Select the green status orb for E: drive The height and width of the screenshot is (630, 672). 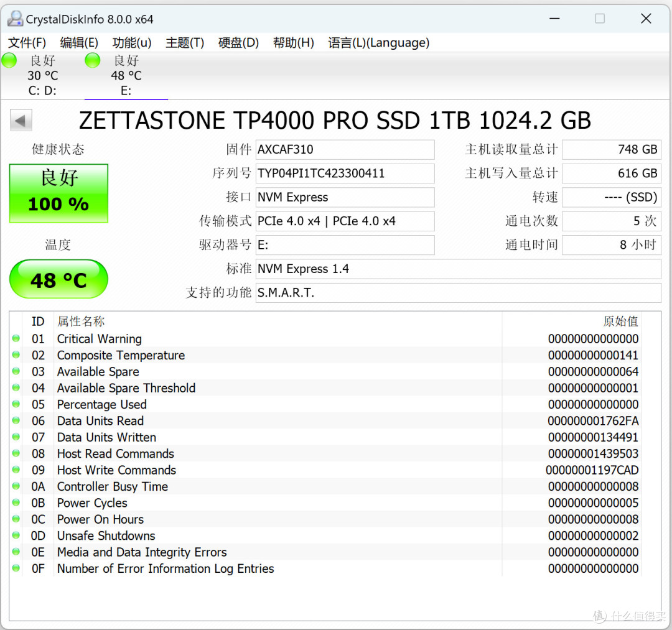(92, 60)
